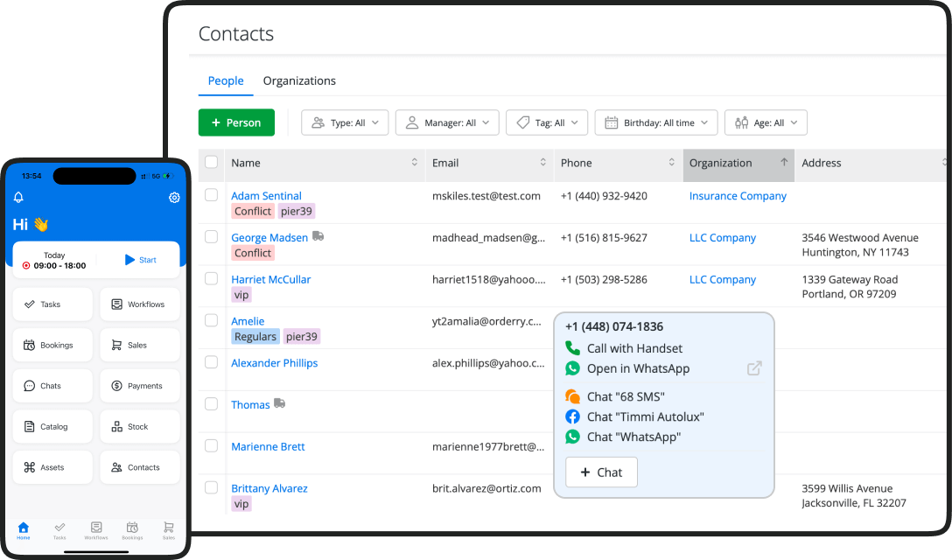This screenshot has width=952, height=560.
Task: Open the Catalog tile on the phone
Action: 52,427
